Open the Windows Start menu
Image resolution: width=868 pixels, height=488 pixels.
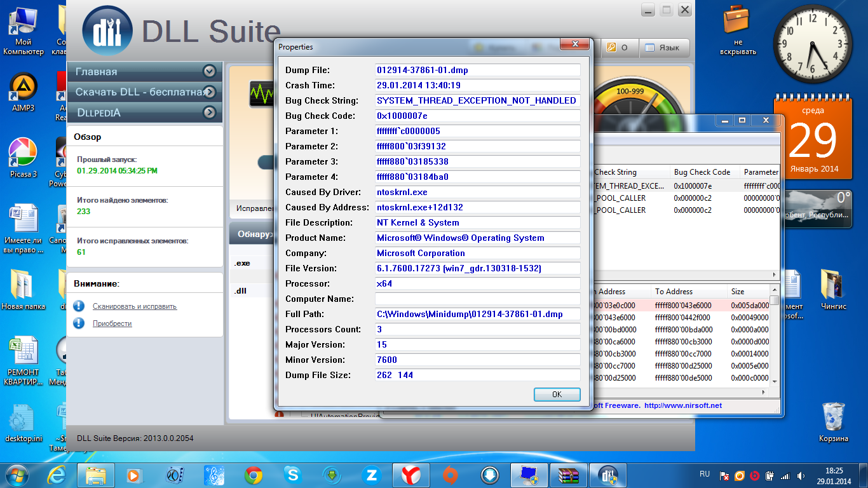pos(18,474)
